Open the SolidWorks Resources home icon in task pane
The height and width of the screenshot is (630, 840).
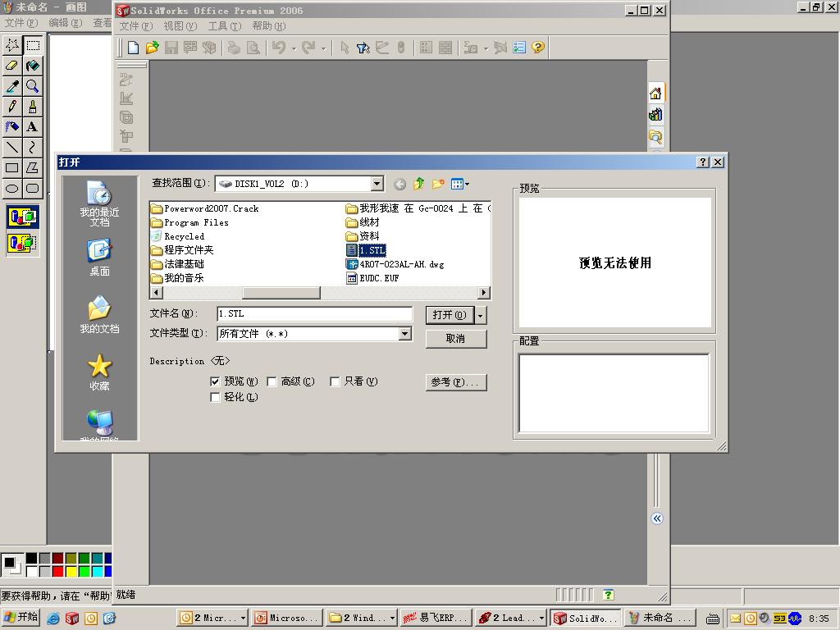[x=655, y=94]
